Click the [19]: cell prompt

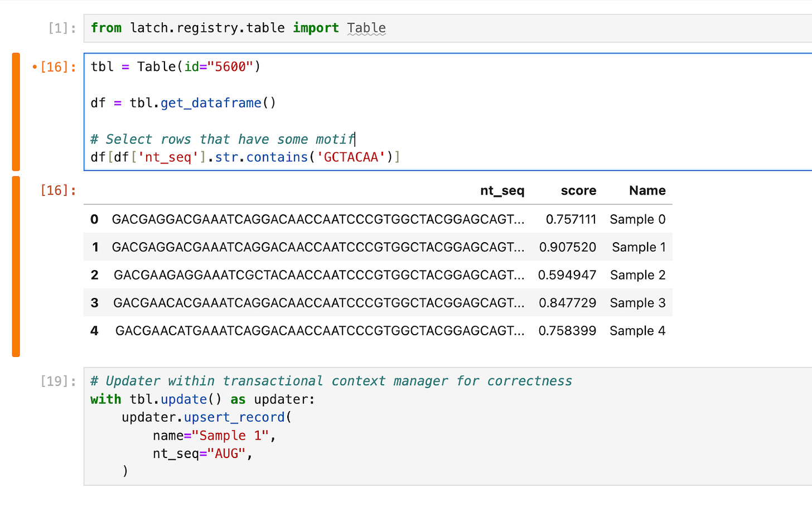tap(58, 381)
